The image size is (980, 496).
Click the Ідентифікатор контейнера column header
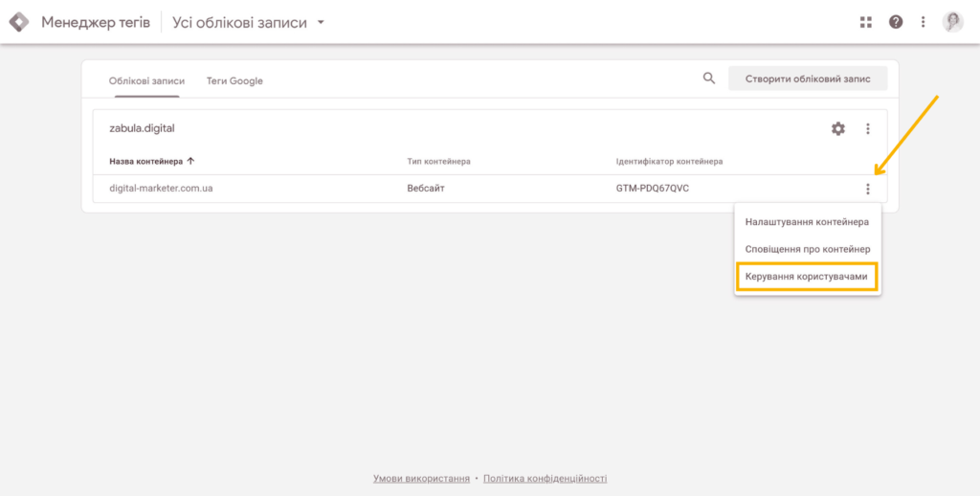[x=669, y=162]
